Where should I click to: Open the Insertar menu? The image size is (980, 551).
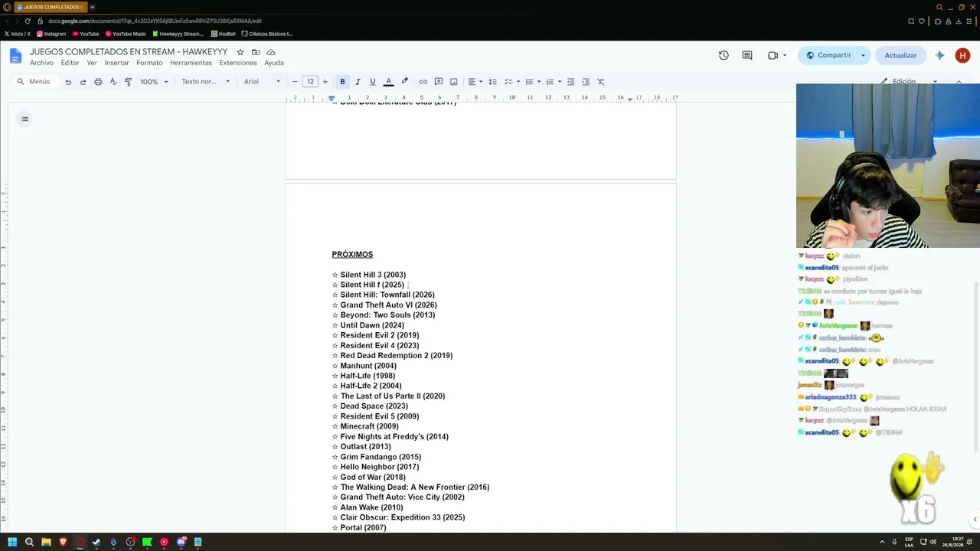tap(116, 63)
